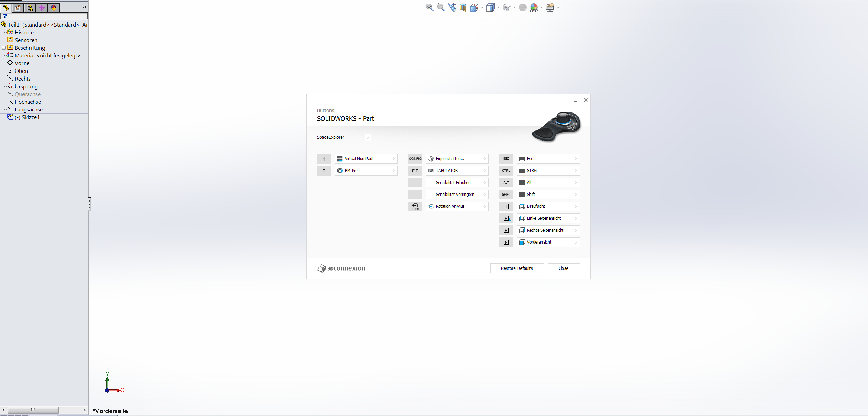This screenshot has width=868, height=416.
Task: Open the Draufsicht view assignment
Action: click(548, 206)
